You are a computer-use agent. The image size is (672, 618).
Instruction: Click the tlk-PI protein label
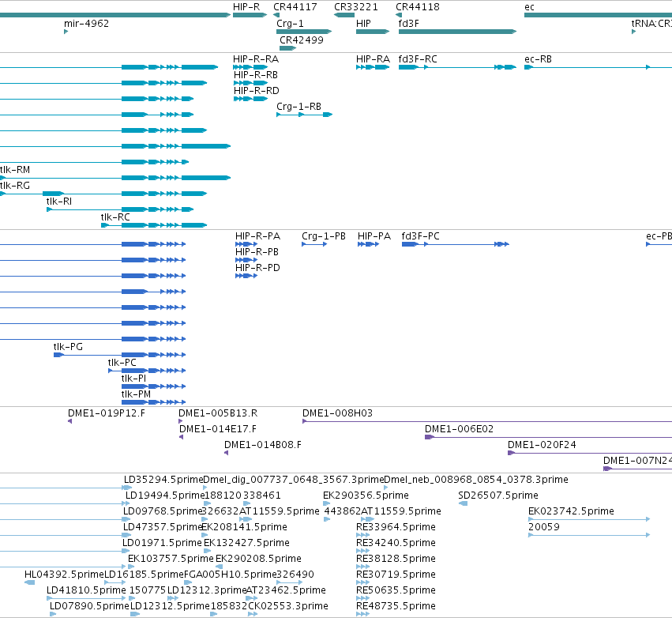coord(133,379)
